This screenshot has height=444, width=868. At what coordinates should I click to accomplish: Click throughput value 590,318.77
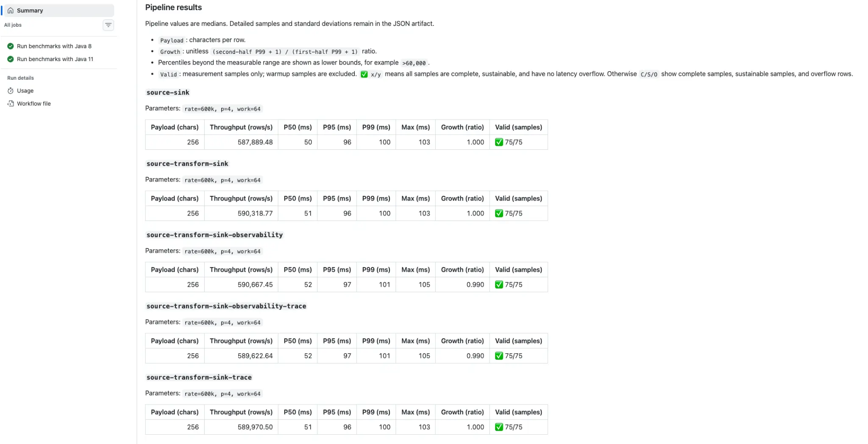(x=255, y=213)
